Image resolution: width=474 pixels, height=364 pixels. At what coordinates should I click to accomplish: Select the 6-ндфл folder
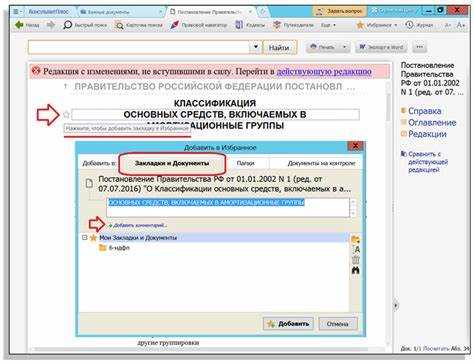tap(114, 248)
